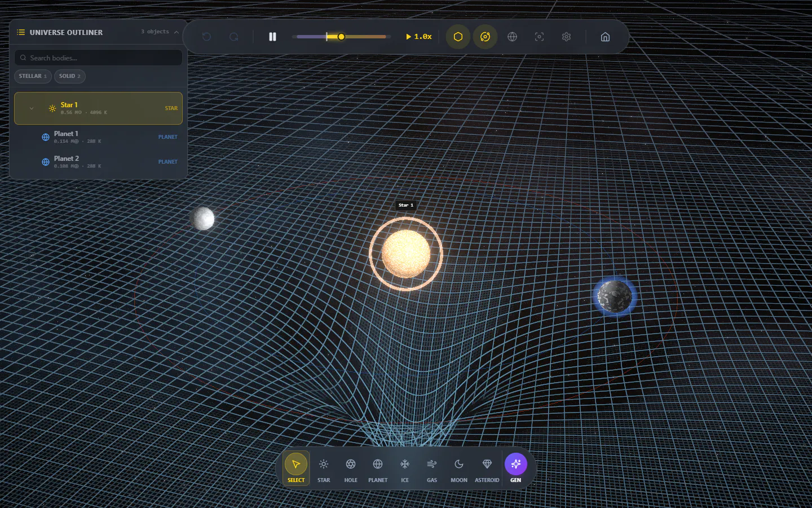Select Planet 1 in the outliner
Screen dimensions: 812x508
pyautogui.click(x=99, y=137)
